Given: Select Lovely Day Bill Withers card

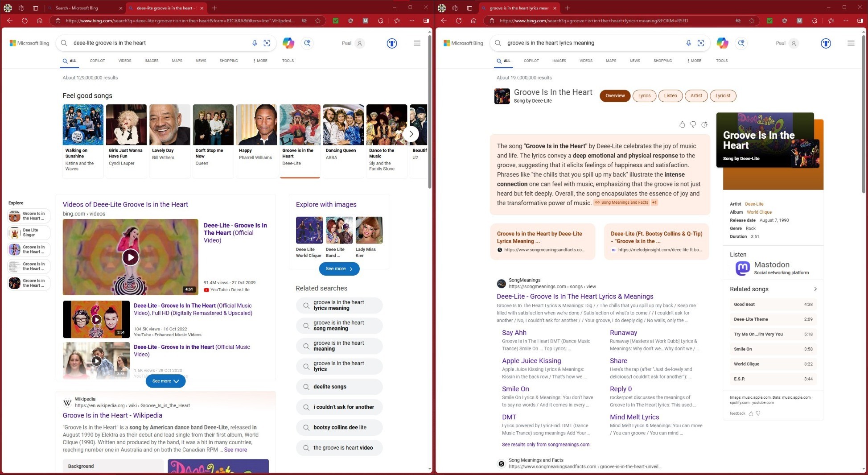Looking at the screenshot, I should tap(169, 140).
